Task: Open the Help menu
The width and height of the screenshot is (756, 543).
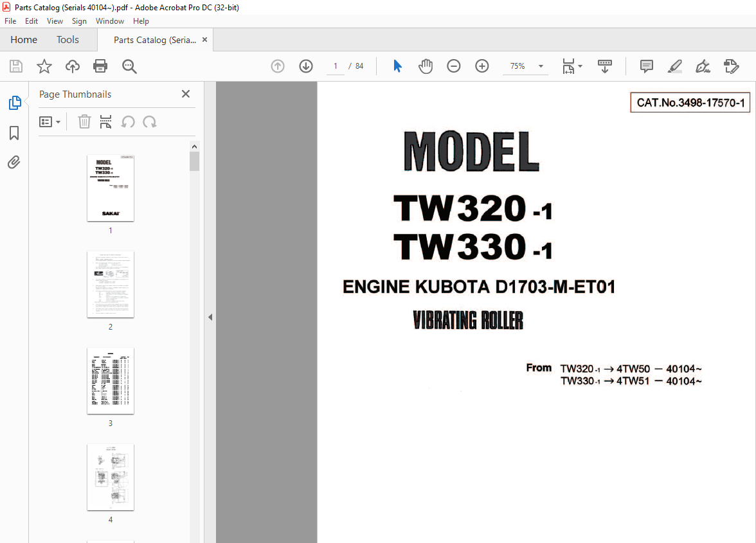Action: pos(141,21)
